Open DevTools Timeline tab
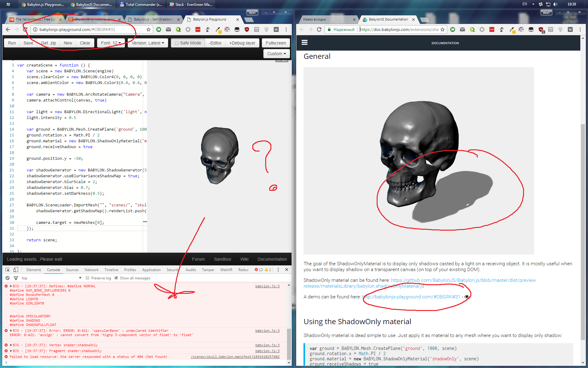Viewport: 588px width, 368px height. (111, 270)
